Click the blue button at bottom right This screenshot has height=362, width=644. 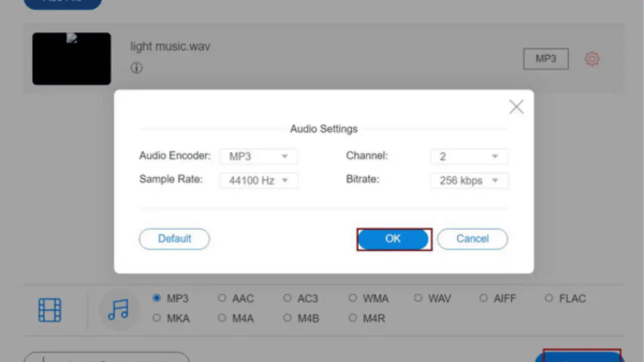(x=579, y=357)
